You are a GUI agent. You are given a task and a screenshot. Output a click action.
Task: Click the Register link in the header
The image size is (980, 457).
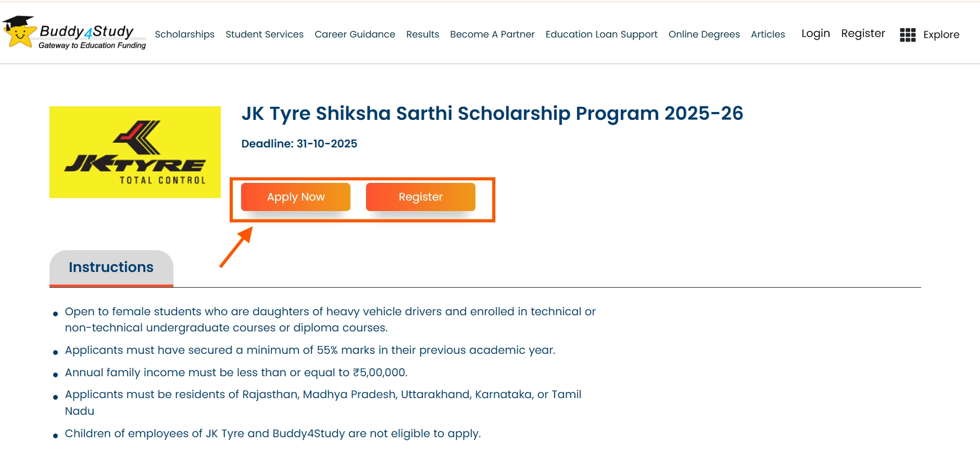(x=863, y=33)
